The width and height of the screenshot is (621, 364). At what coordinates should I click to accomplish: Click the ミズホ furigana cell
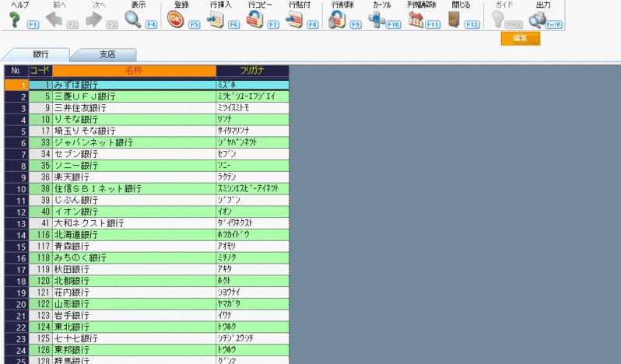click(253, 85)
